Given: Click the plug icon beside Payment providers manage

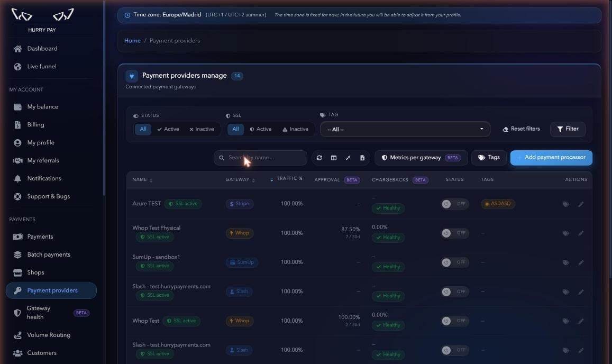Looking at the screenshot, I should click(x=132, y=76).
